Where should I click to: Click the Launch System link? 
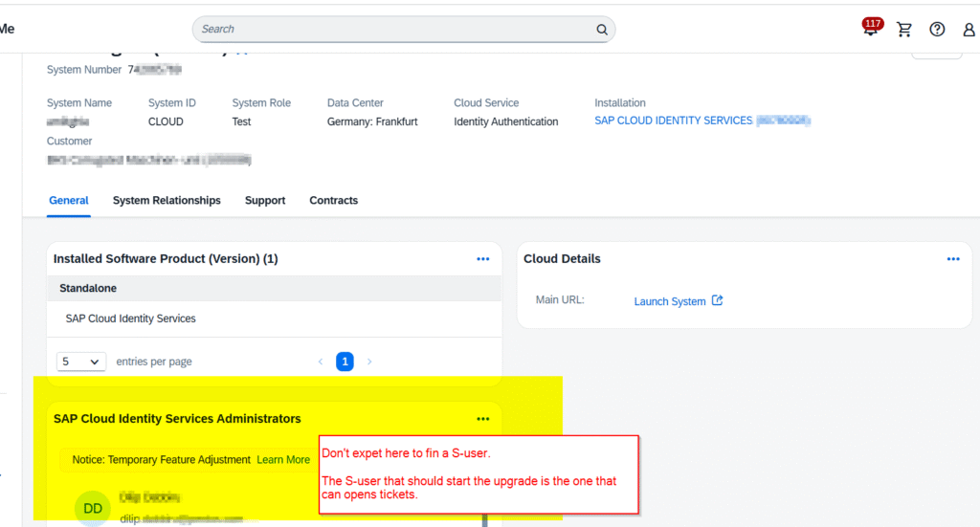tap(670, 301)
